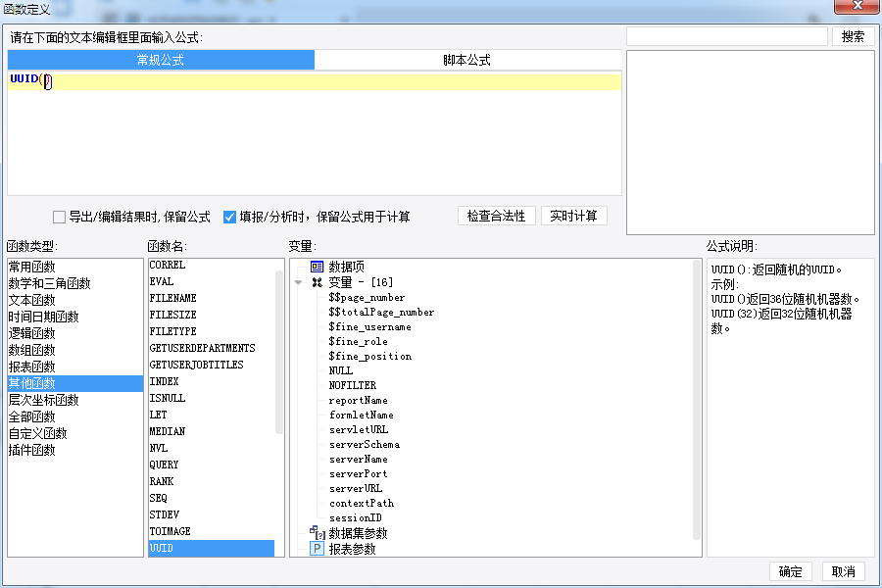
Task: Select $fine_role variable
Action: click(x=359, y=342)
